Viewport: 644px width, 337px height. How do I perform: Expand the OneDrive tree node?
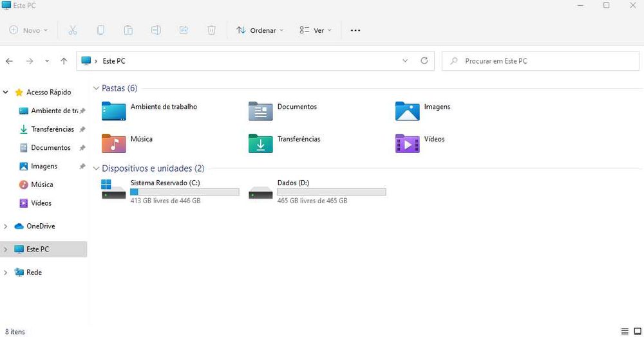tap(6, 226)
